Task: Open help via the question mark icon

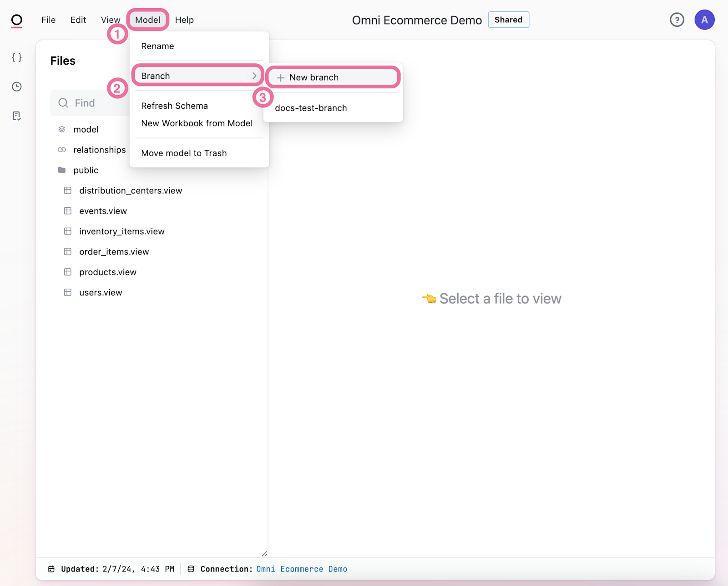Action: (677, 20)
